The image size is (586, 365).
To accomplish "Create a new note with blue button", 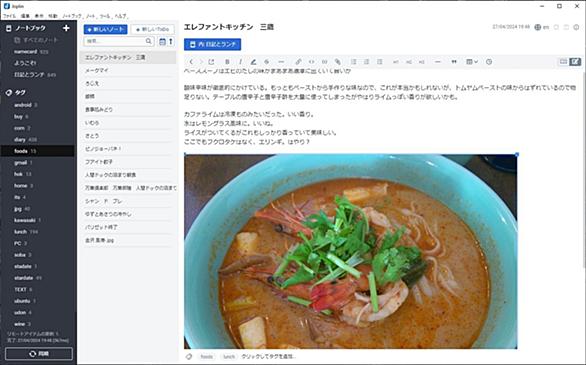I will (105, 29).
